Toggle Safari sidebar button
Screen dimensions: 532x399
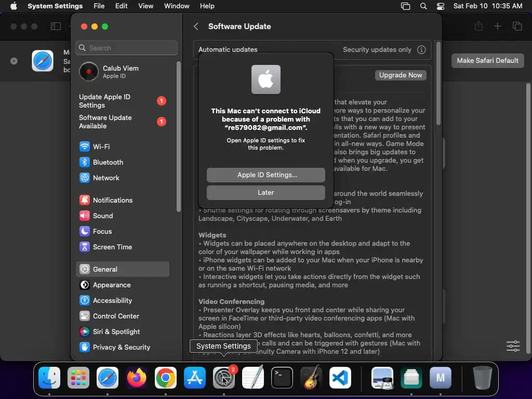[56, 26]
